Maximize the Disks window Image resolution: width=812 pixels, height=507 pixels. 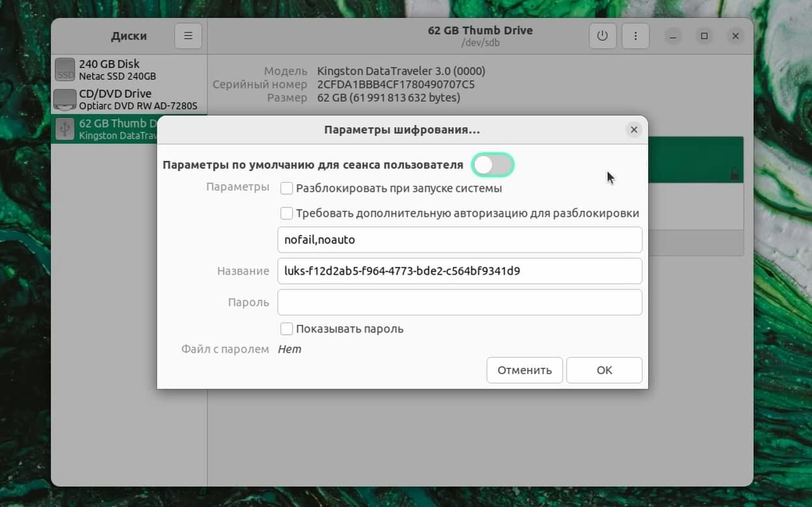704,36
